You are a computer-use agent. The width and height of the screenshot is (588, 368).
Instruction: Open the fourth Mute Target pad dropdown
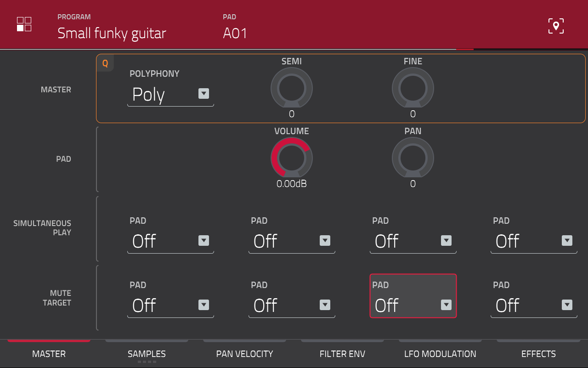click(x=533, y=306)
